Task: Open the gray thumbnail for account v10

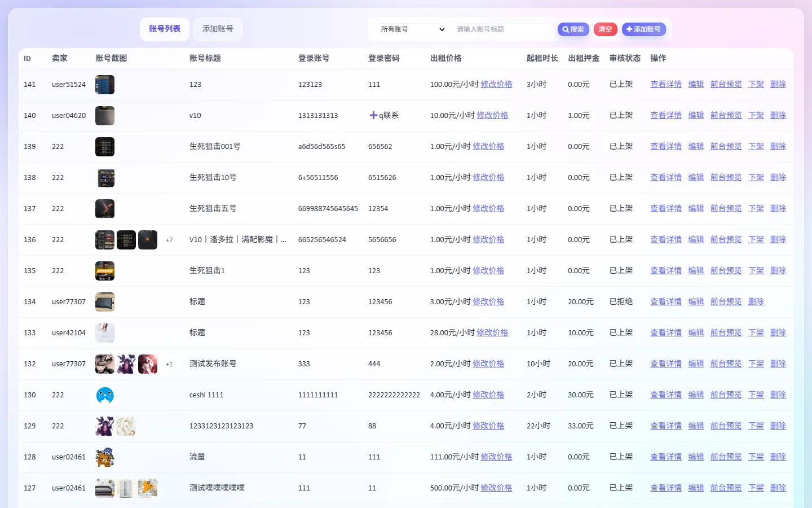Action: (x=105, y=116)
